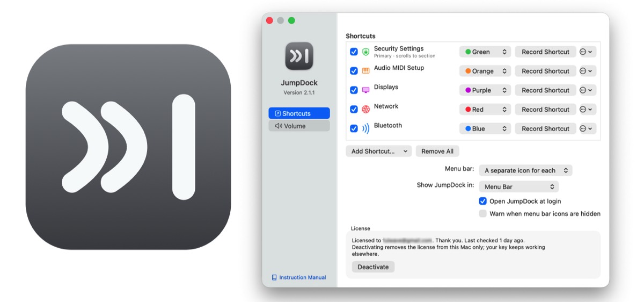Open more options for Audio MIDI Setup row

[588, 71]
